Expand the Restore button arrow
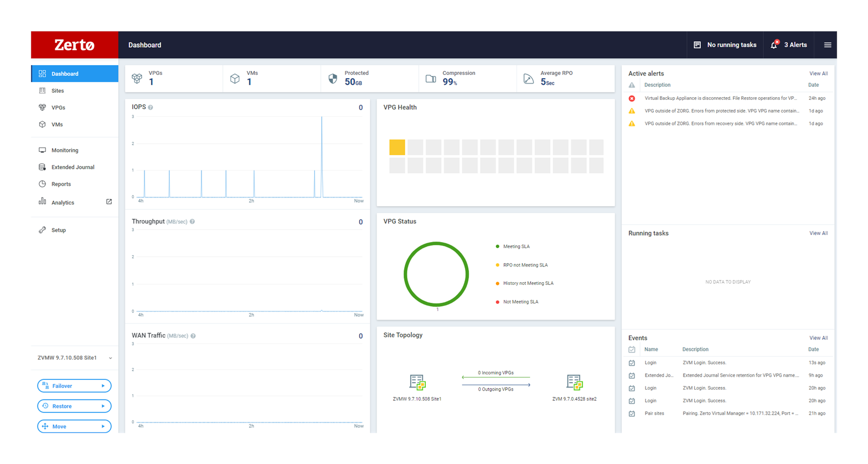Viewport: 868px width, 464px height. tap(103, 406)
